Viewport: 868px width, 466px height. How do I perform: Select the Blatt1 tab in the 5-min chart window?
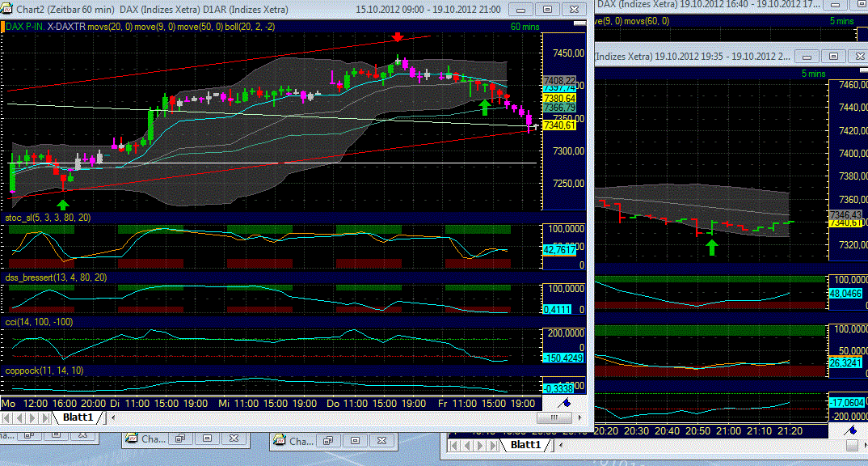526,445
